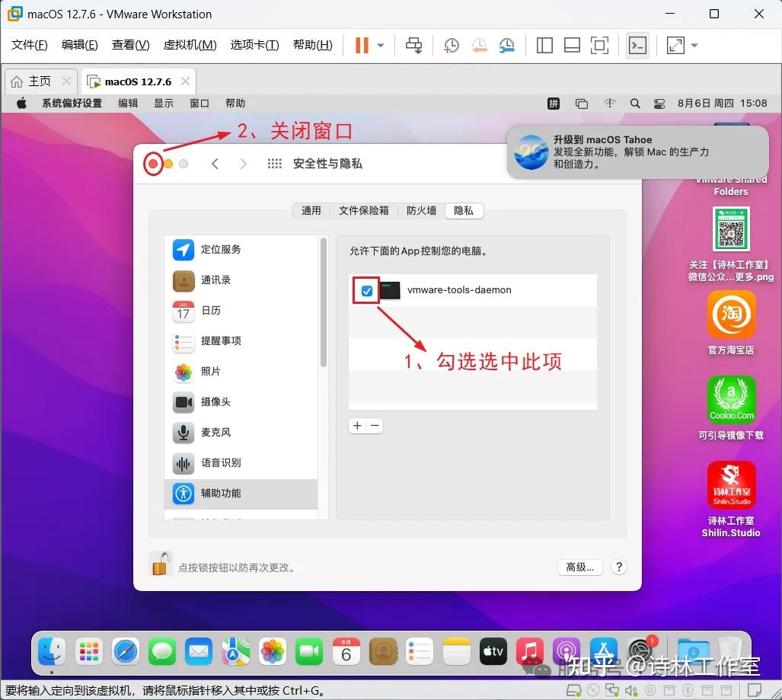The height and width of the screenshot is (700, 782).
Task: Select 语音识别 in privacy list
Action: click(x=241, y=463)
